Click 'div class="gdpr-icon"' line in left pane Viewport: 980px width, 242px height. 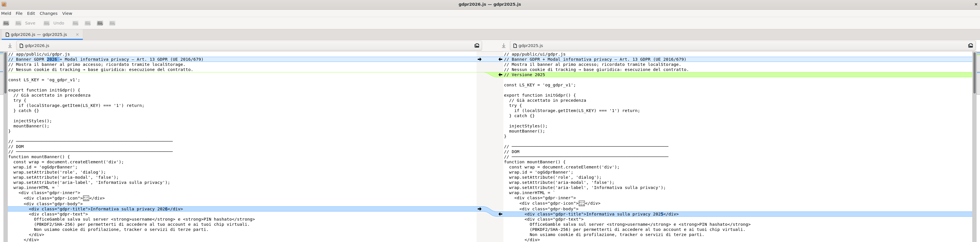[x=64, y=198]
